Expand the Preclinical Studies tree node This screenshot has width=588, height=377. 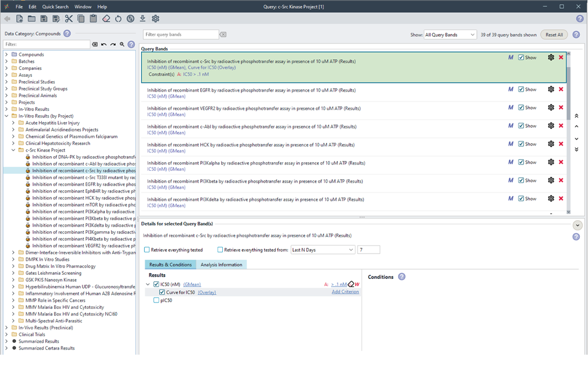pos(6,82)
